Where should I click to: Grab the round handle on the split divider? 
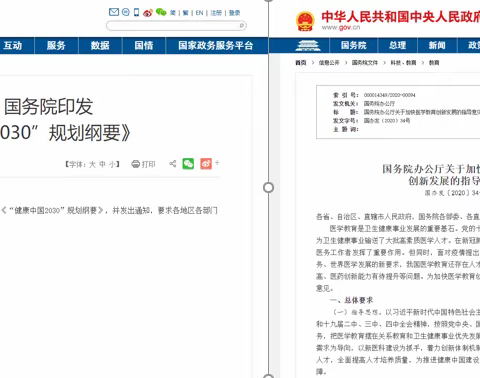click(x=268, y=188)
